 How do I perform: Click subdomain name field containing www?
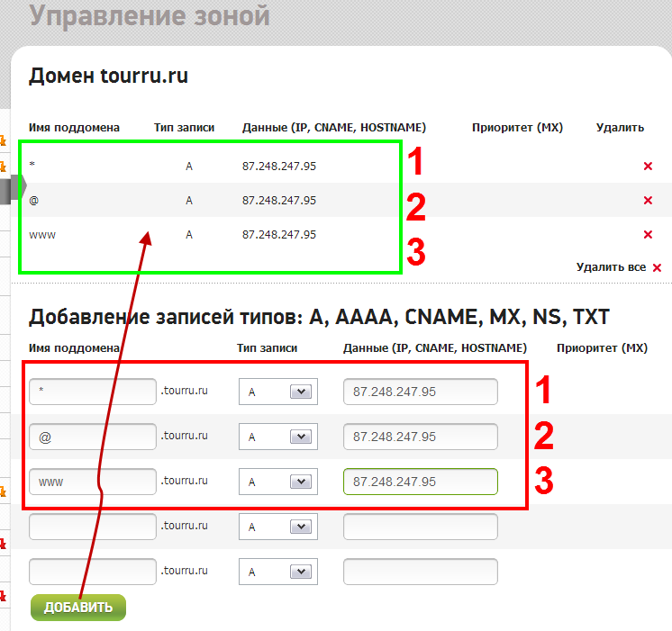(x=93, y=482)
